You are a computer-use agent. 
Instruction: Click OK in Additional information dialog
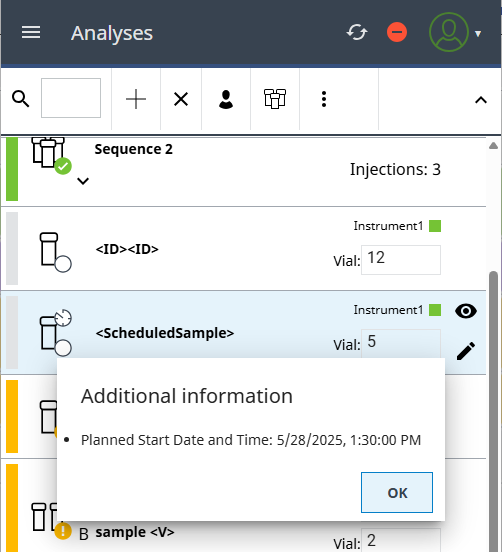click(x=397, y=493)
